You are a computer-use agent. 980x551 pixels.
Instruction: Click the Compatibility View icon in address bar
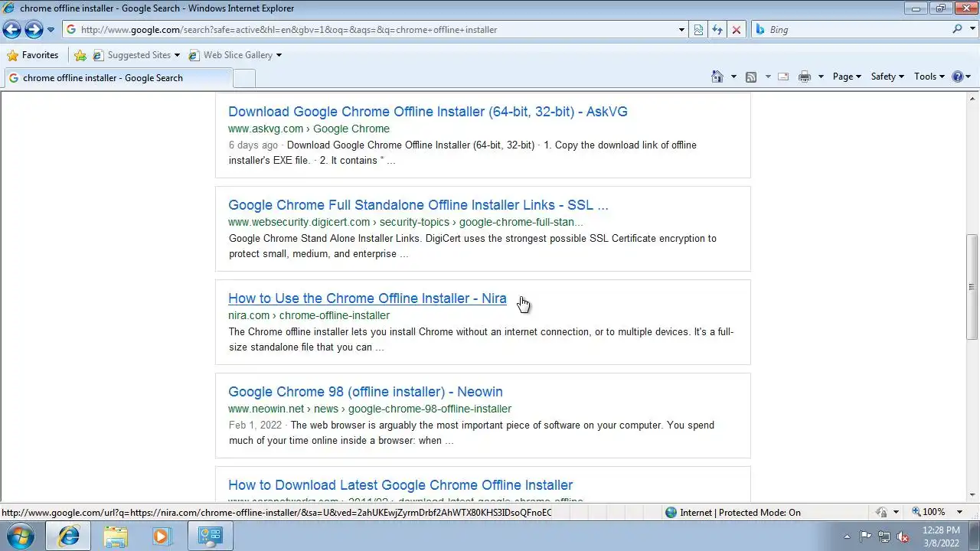click(698, 30)
